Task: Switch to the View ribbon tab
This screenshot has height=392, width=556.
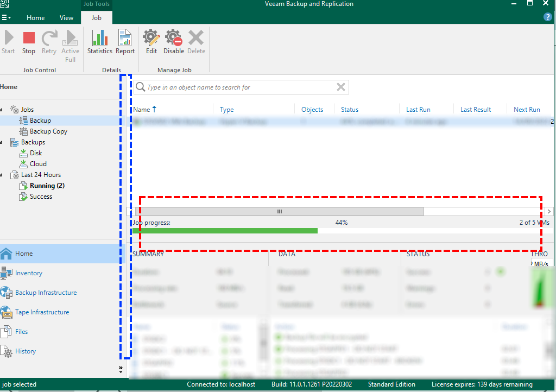Action: [66, 18]
